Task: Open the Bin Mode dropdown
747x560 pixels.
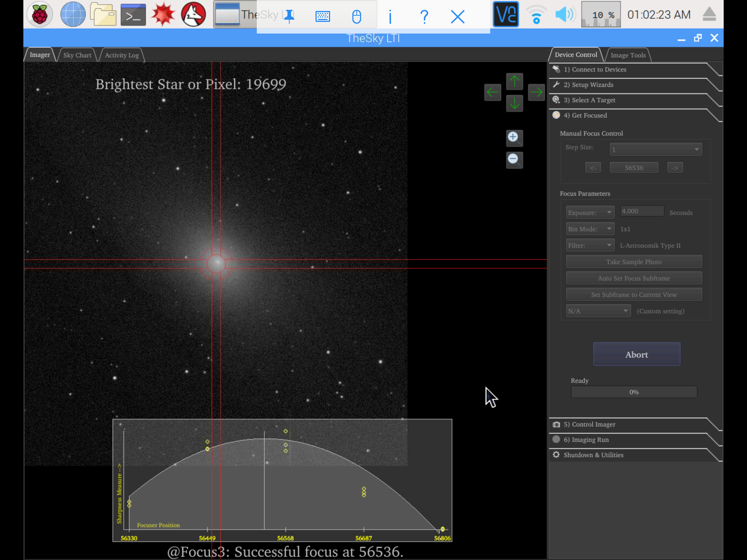Action: click(590, 229)
